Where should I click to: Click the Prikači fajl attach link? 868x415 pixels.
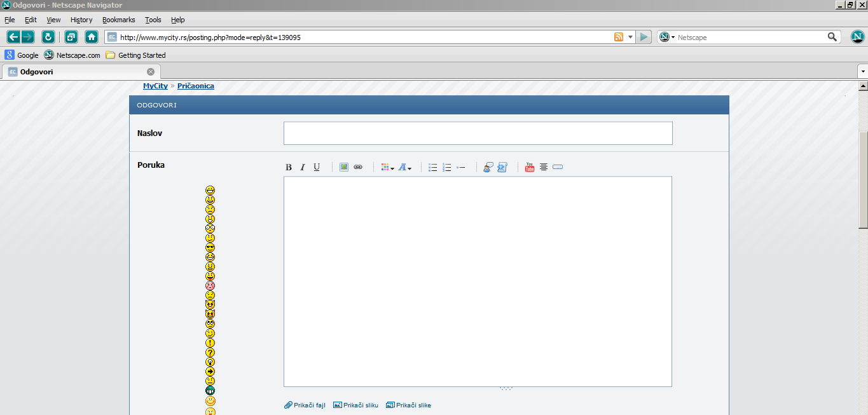pos(305,405)
